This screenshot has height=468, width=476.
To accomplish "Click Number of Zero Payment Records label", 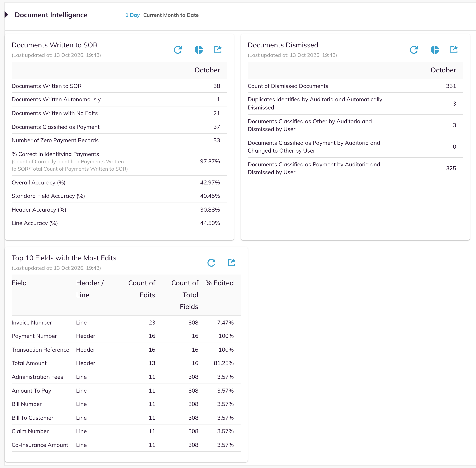I will coord(55,140).
